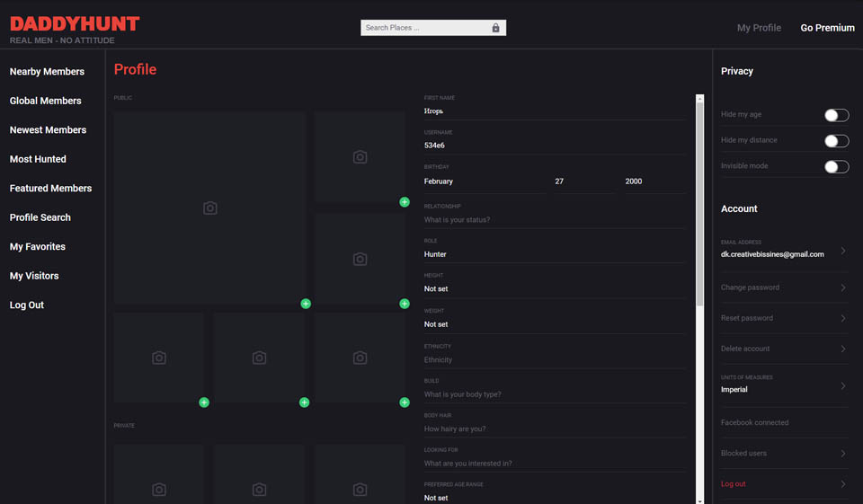Click green plus on large main photo slot
The width and height of the screenshot is (863, 504).
pos(306,304)
